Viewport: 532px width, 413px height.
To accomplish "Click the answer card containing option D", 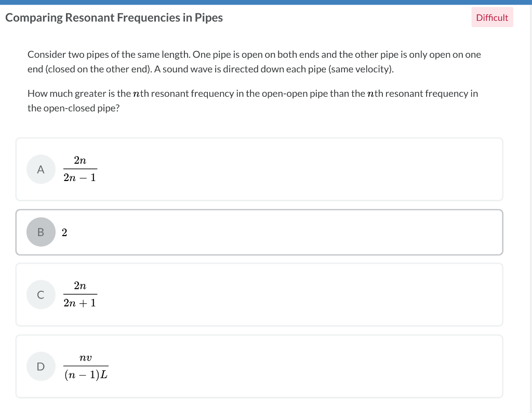I will coord(260,366).
